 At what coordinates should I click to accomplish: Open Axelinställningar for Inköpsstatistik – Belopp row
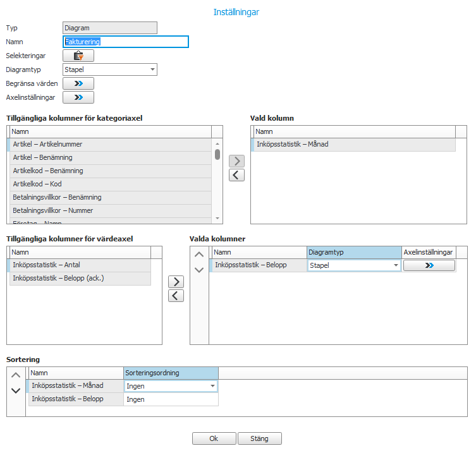(429, 266)
